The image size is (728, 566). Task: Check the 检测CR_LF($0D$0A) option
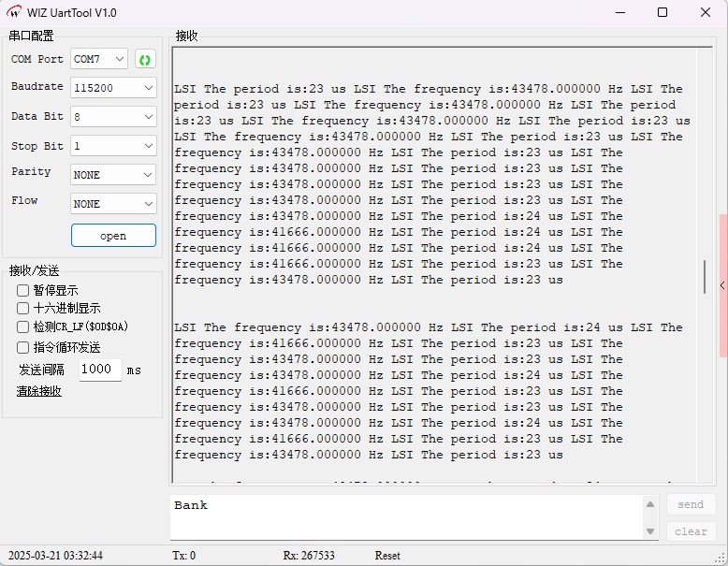pyautogui.click(x=23, y=327)
